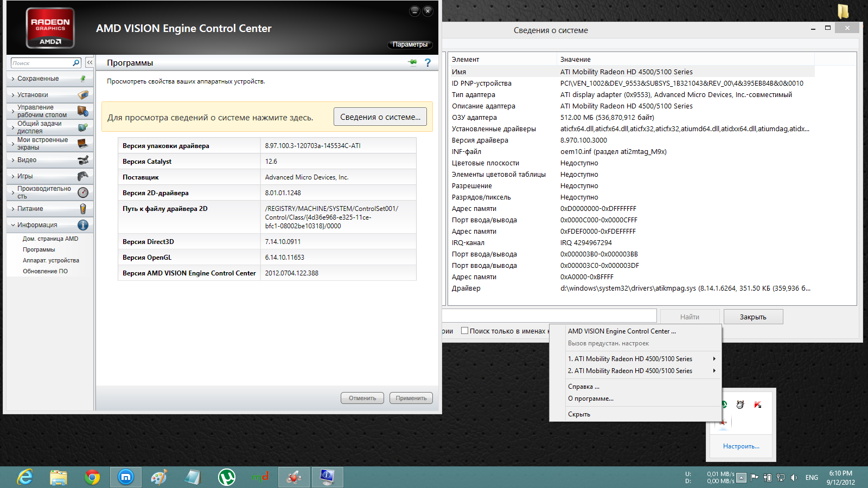Expand the Видео section in sidebar

point(27,160)
